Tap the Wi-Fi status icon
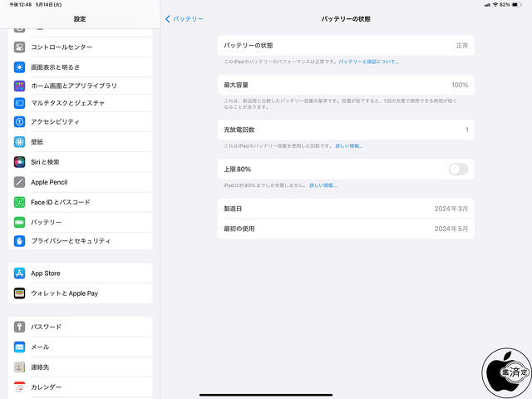Viewport: 532px width, 399px height. [495, 5]
